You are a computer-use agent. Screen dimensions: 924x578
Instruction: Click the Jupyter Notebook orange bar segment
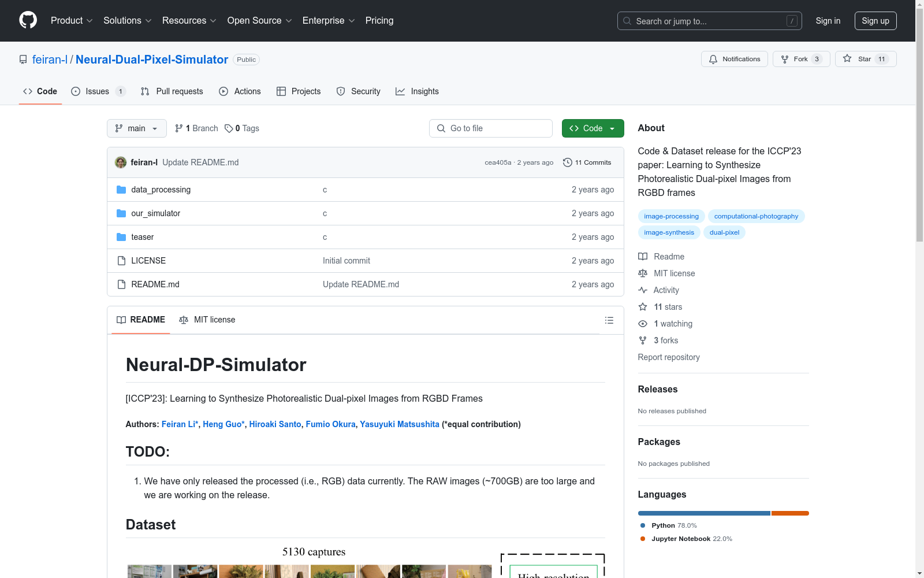(790, 513)
